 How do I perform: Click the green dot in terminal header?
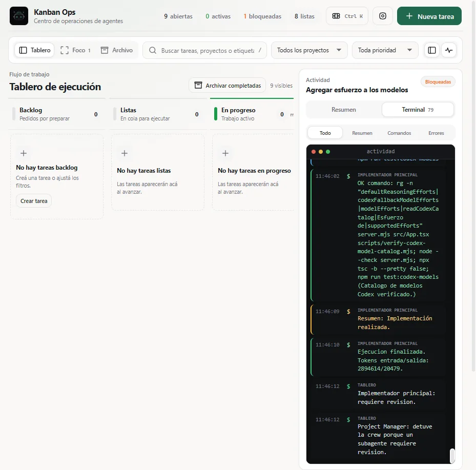[x=328, y=152]
